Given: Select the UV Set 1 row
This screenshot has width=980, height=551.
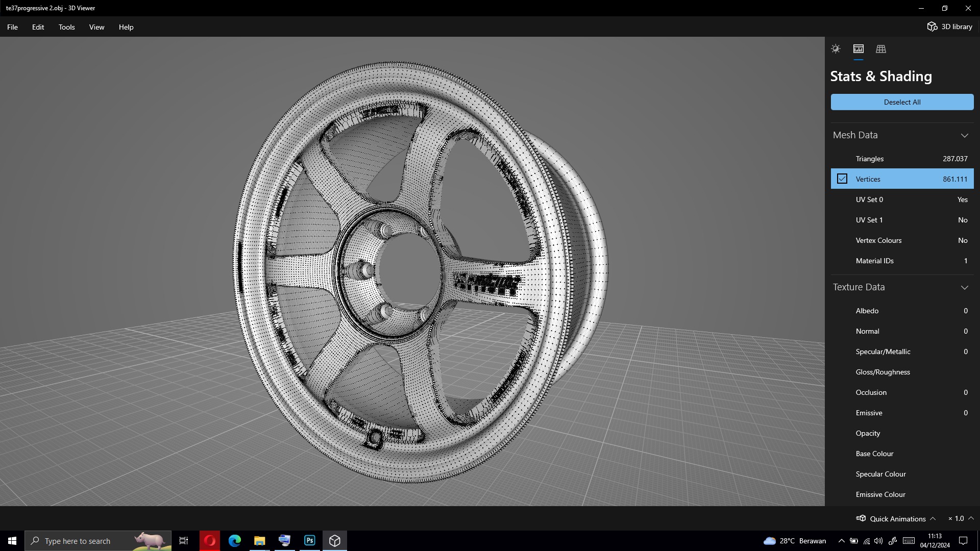Looking at the screenshot, I should coord(902,220).
